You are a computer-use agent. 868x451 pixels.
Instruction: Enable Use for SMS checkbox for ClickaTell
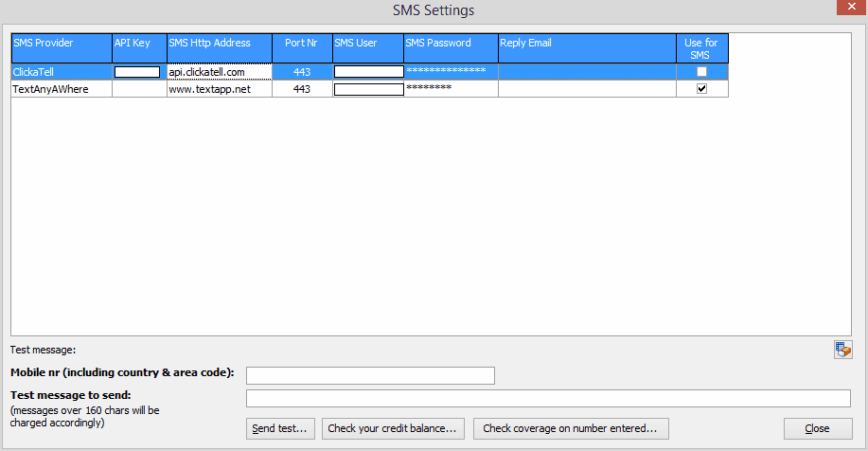[x=701, y=72]
